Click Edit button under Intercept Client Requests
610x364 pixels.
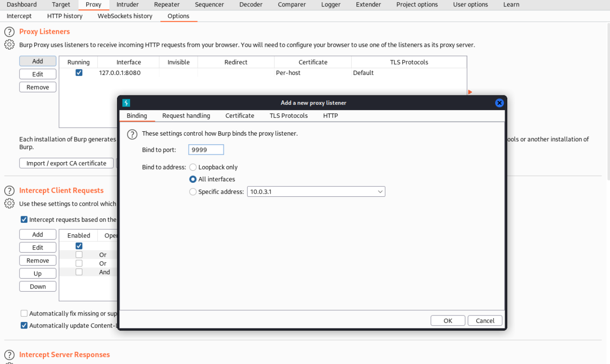[x=38, y=247]
